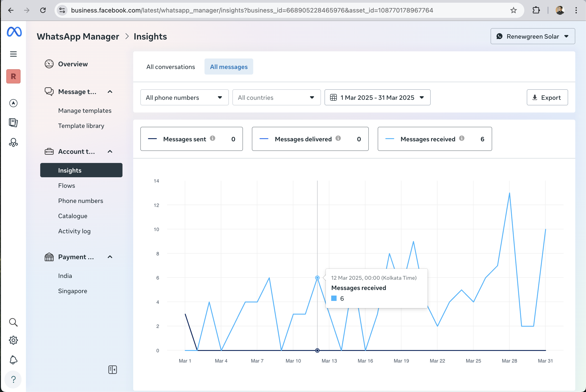This screenshot has height=392, width=586.
Task: Open the date range picker 1 Mar - 31 Mar 2025
Action: tap(377, 98)
